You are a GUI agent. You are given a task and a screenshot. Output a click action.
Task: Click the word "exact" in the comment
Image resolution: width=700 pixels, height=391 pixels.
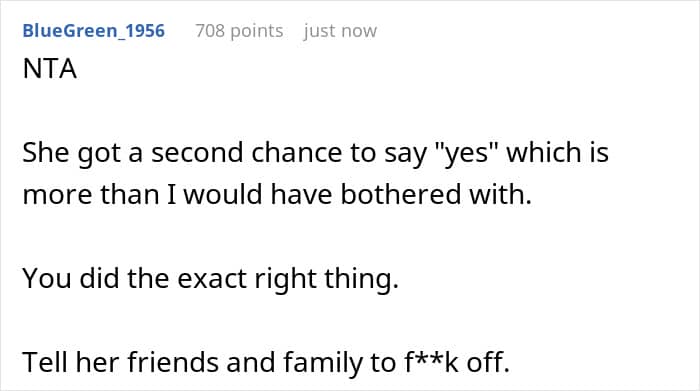[212, 278]
